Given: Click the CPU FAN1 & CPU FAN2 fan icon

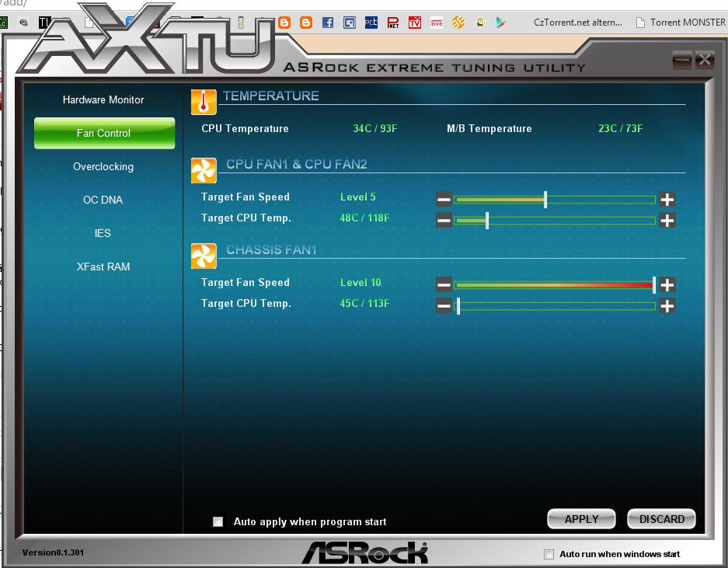Looking at the screenshot, I should [x=204, y=170].
